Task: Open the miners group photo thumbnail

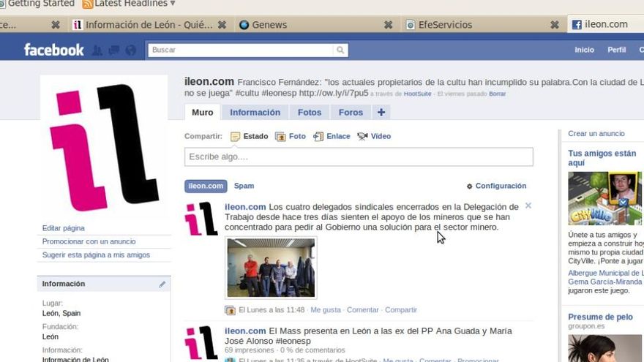Action: tap(271, 268)
